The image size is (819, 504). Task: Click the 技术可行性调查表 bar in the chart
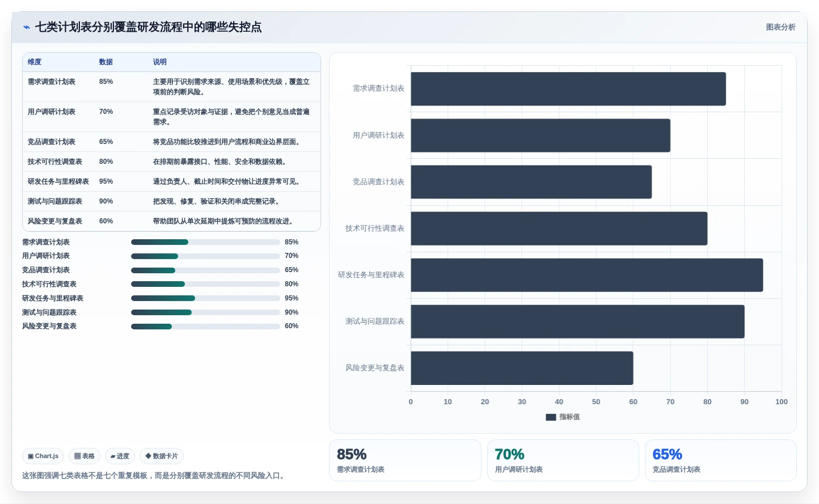[559, 228]
